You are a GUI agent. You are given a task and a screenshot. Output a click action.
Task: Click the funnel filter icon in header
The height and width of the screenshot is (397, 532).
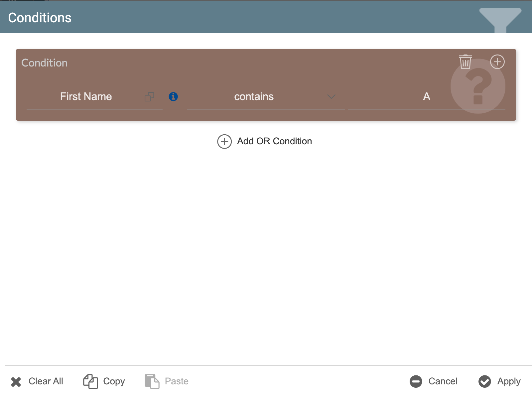500,20
